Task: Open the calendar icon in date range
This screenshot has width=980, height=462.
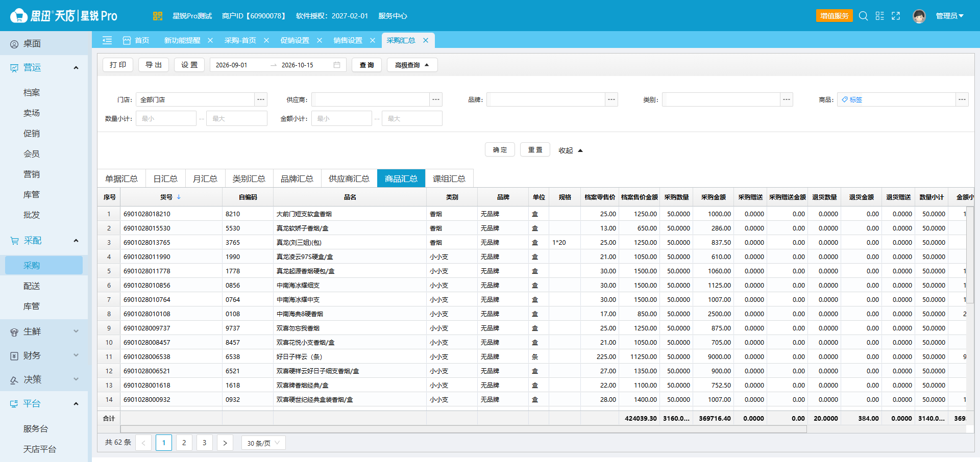Action: pyautogui.click(x=337, y=65)
